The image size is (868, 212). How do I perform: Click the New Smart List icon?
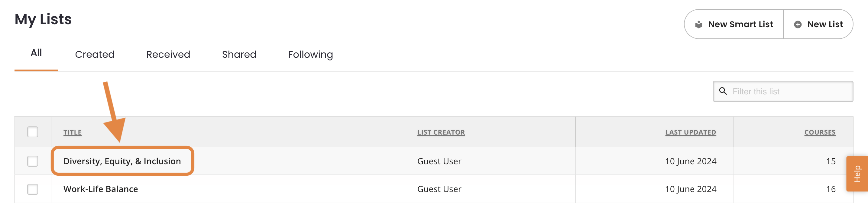698,24
